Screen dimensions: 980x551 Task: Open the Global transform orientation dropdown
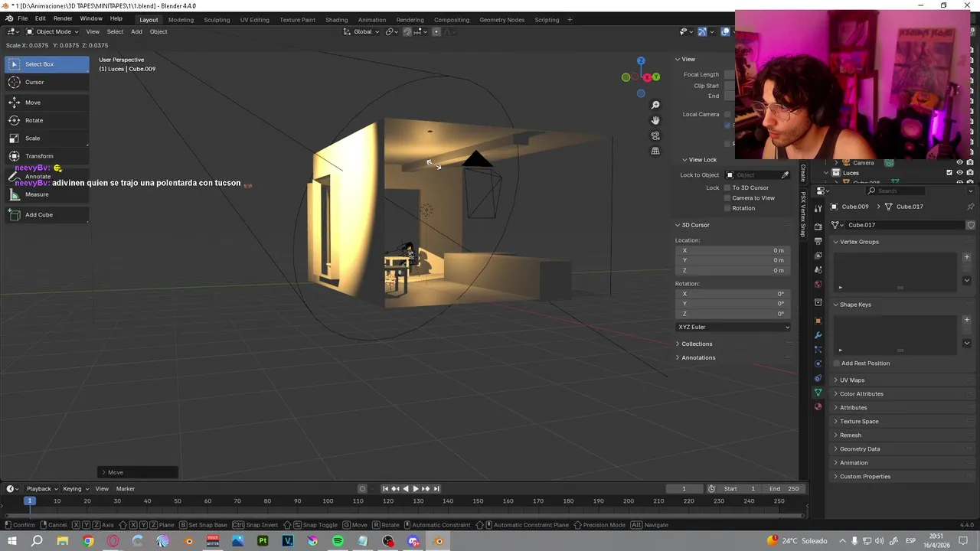click(361, 31)
